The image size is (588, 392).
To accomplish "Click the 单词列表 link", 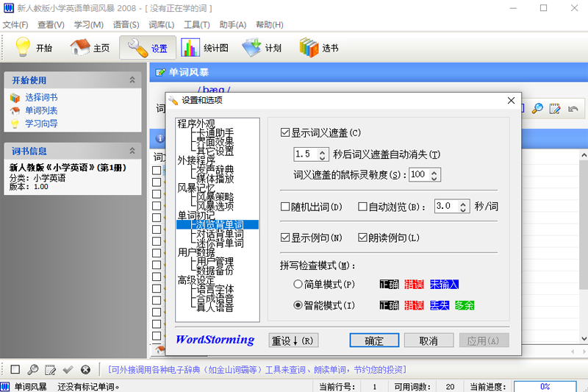I will 41,110.
